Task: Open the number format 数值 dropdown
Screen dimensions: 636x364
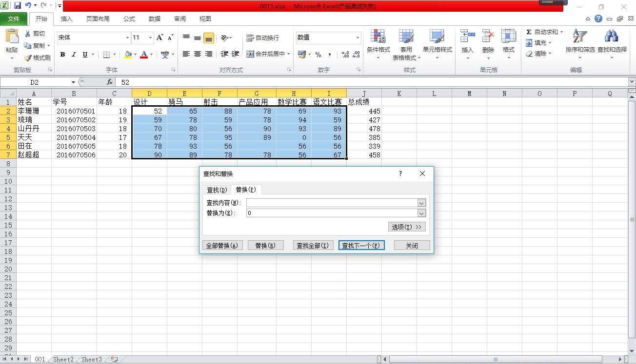Action: [x=358, y=38]
